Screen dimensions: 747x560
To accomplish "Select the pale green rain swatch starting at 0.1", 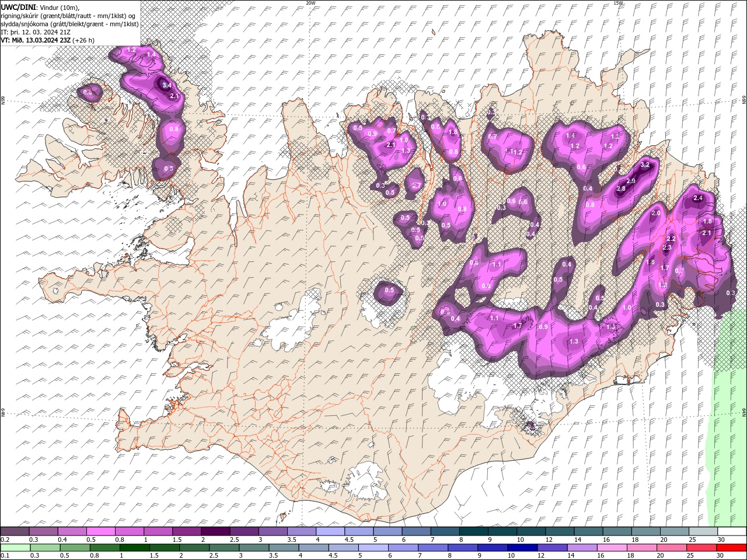I will [x=15, y=548].
